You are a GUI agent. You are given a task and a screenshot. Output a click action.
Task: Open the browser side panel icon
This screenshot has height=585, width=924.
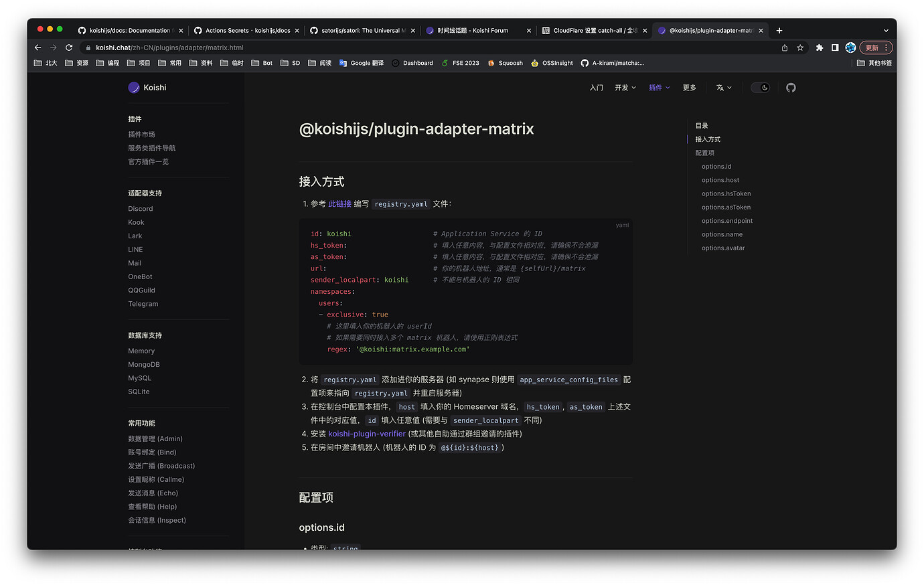(x=835, y=48)
